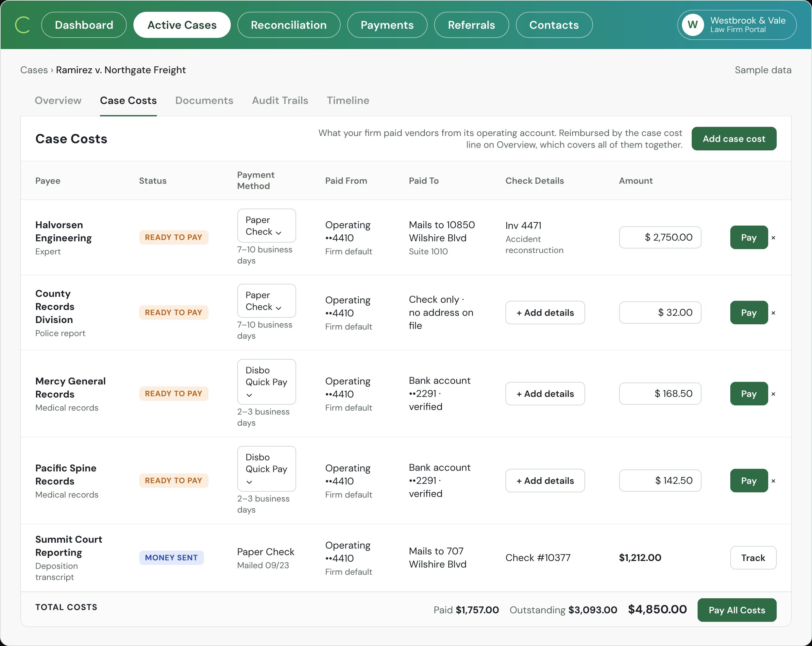Pay the Halvorsen Engineering cost
Viewport: 812px width, 646px height.
click(749, 238)
